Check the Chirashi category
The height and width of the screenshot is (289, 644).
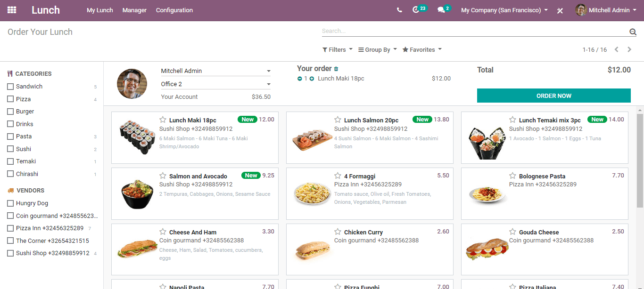click(x=10, y=174)
